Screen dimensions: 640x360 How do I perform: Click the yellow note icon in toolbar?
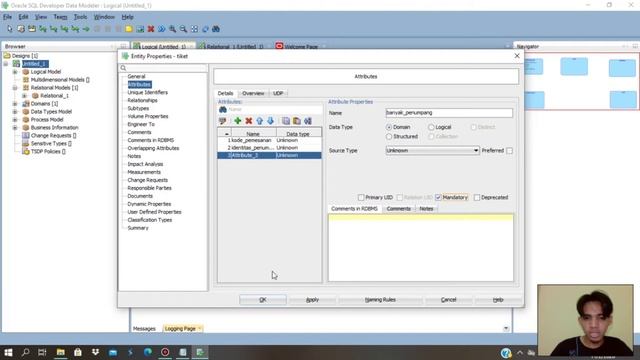[129, 29]
